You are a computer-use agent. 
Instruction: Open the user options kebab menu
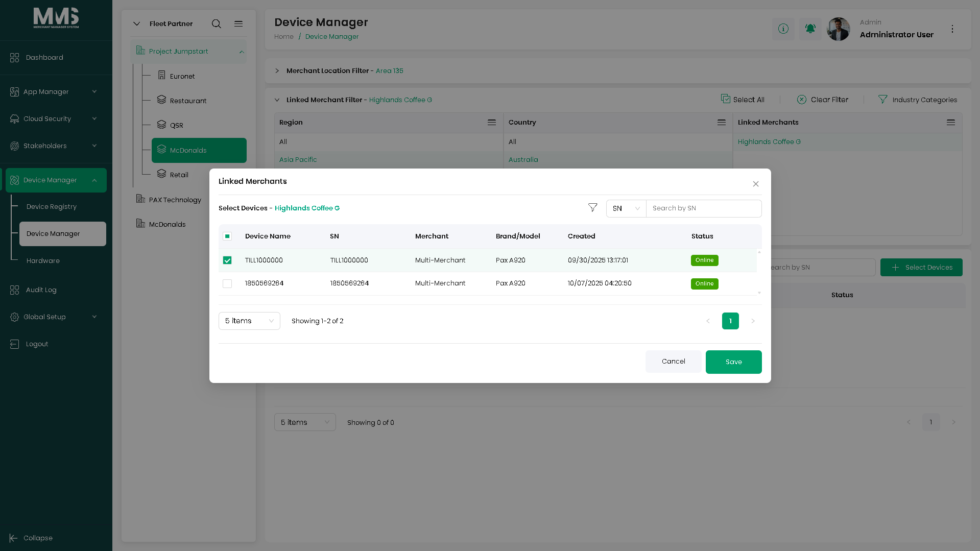pyautogui.click(x=952, y=29)
